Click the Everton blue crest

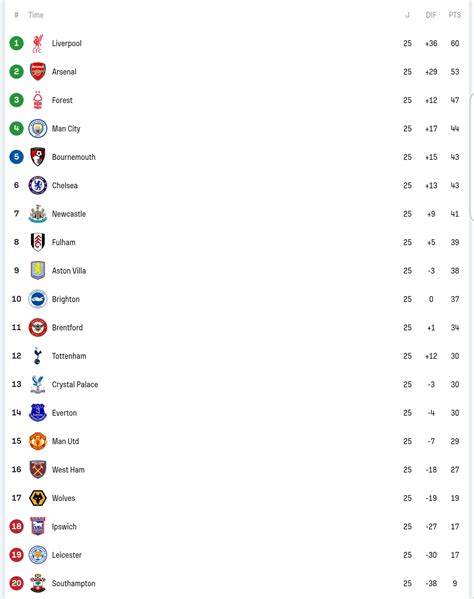click(38, 413)
